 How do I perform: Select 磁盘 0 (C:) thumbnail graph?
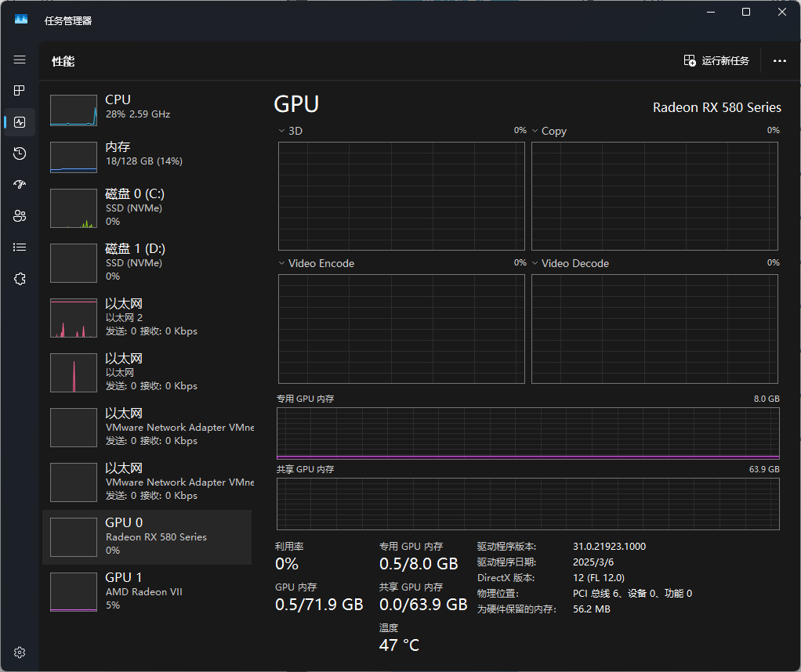click(x=74, y=208)
